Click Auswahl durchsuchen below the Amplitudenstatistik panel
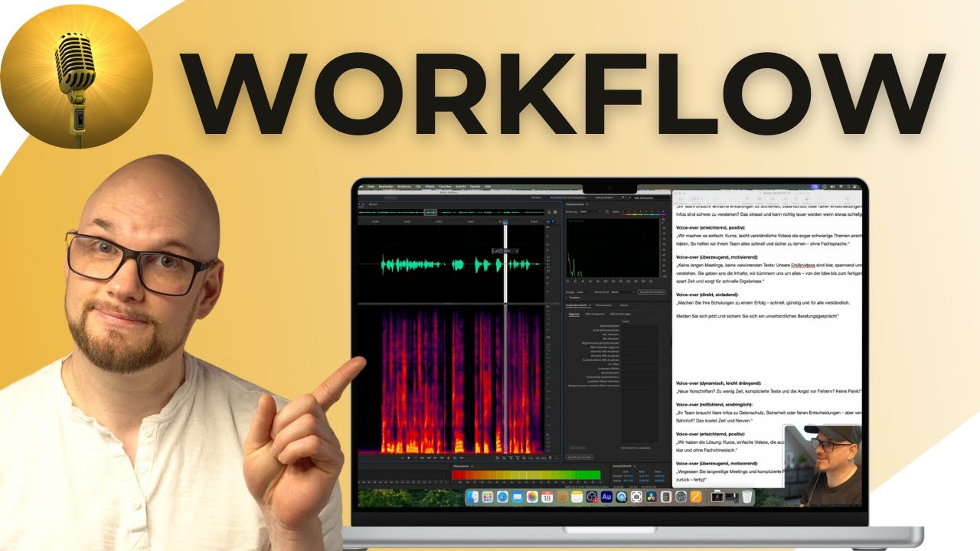This screenshot has height=551, width=980. tap(579, 457)
